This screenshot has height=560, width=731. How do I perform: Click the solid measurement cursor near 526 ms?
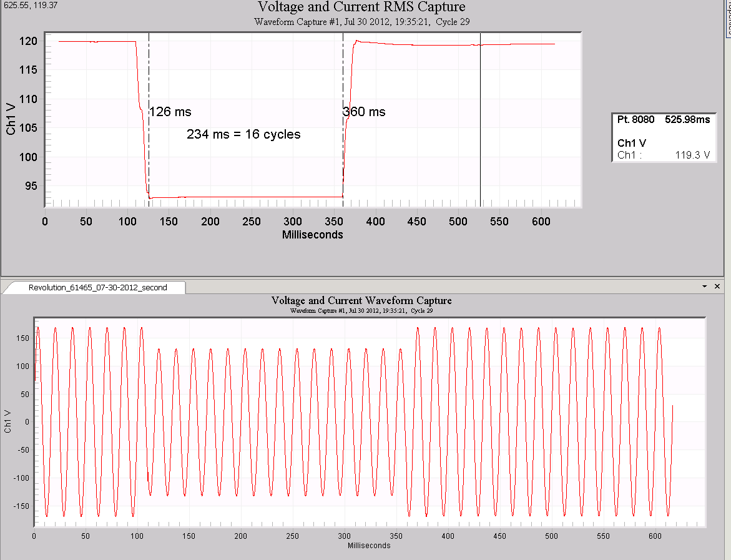479,125
